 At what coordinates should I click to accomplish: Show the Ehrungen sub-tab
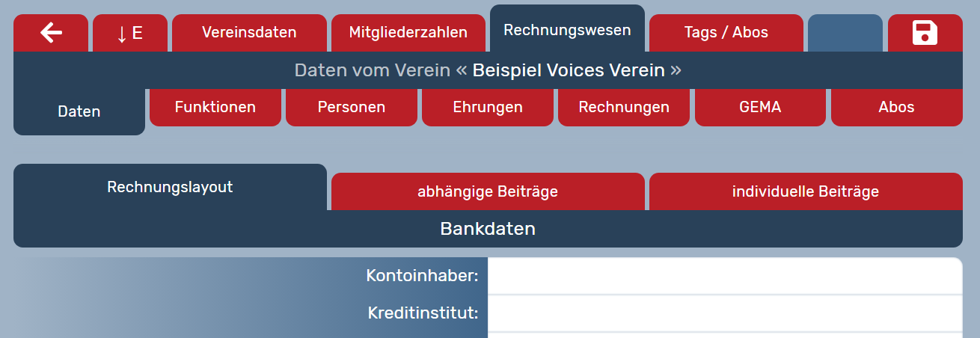488,107
